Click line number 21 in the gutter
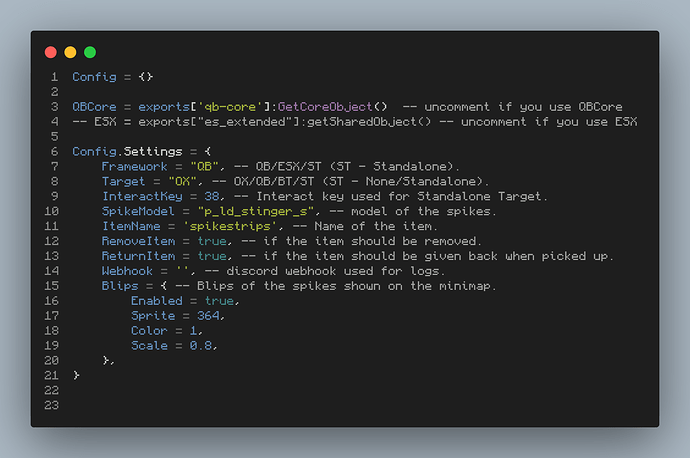Screen dimensions: 690x458 52,375
